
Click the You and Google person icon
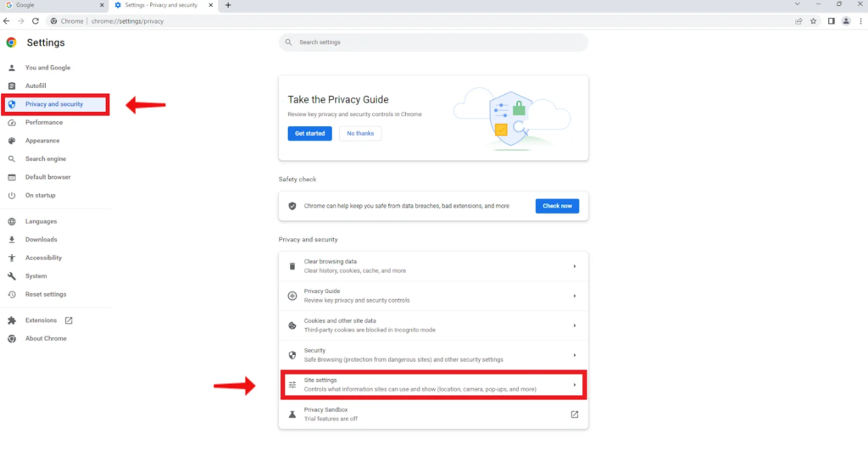pyautogui.click(x=12, y=68)
